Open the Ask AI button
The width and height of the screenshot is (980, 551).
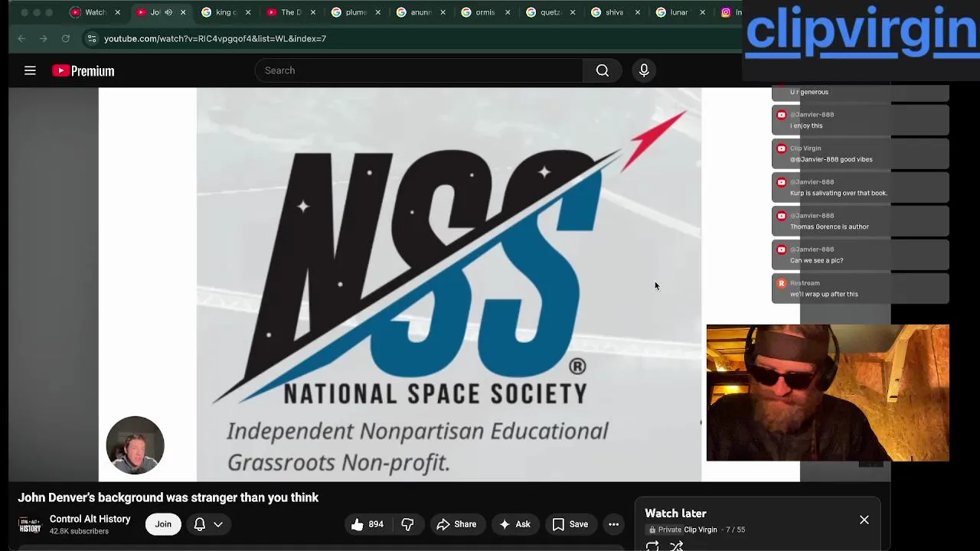[514, 524]
